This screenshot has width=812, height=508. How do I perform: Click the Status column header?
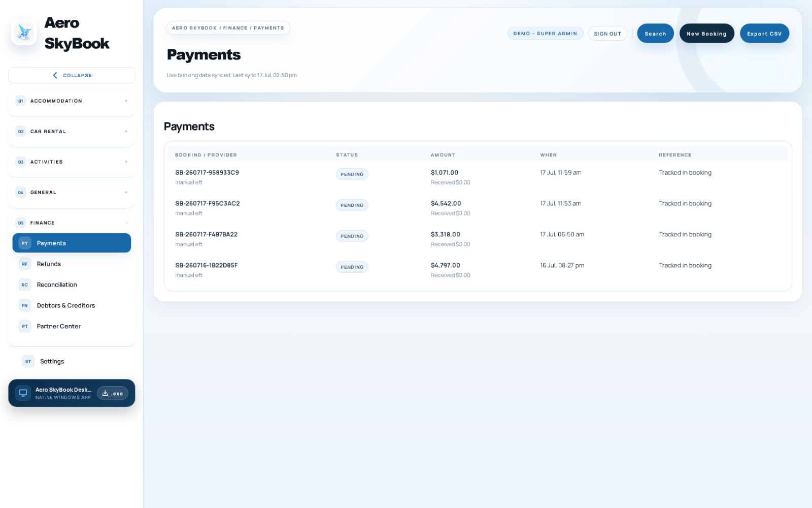tap(347, 155)
